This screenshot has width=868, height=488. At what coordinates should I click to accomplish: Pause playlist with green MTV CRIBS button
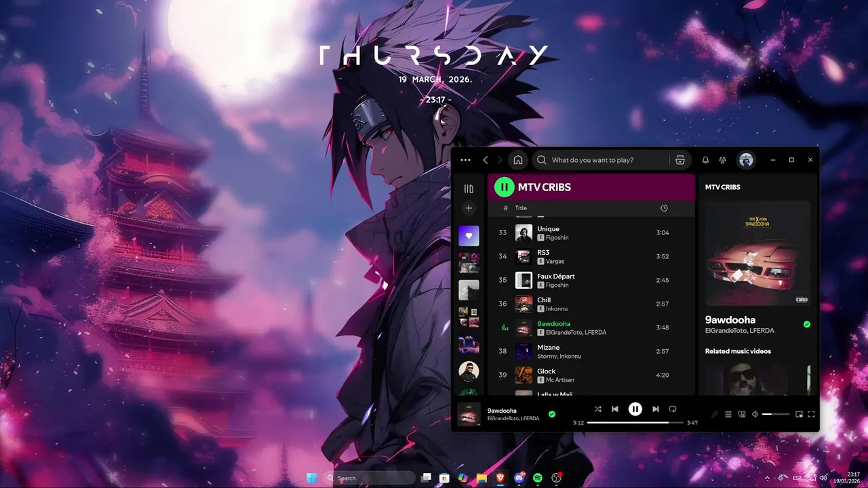[x=504, y=187]
